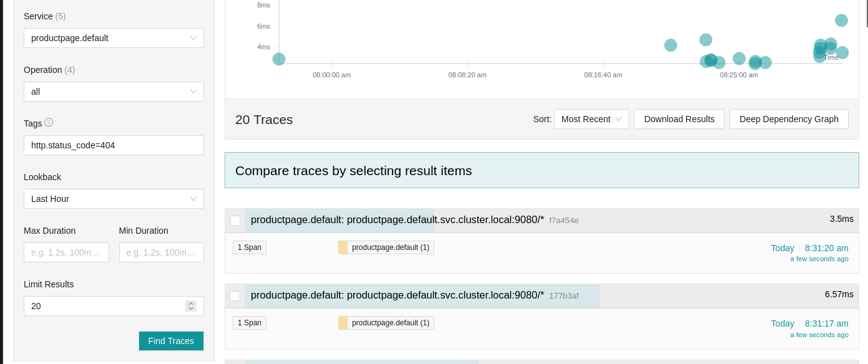
Task: Tick the checkbox for trace 177b3af
Action: [235, 296]
